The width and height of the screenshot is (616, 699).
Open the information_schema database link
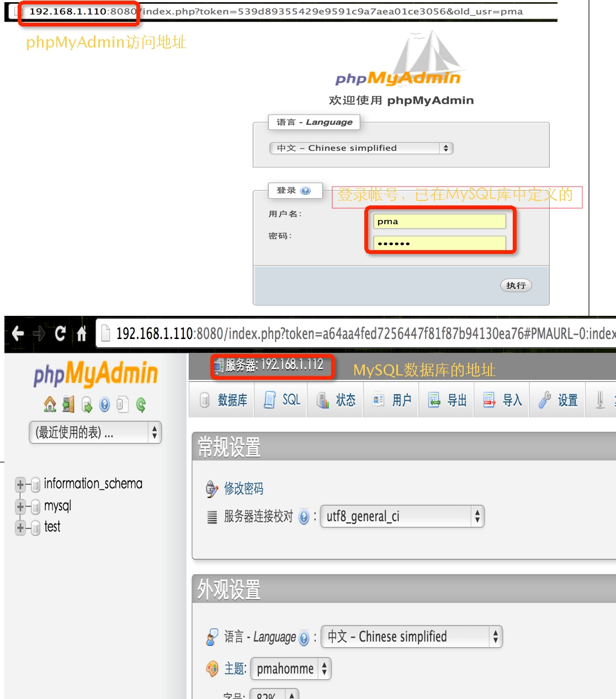pos(93,484)
